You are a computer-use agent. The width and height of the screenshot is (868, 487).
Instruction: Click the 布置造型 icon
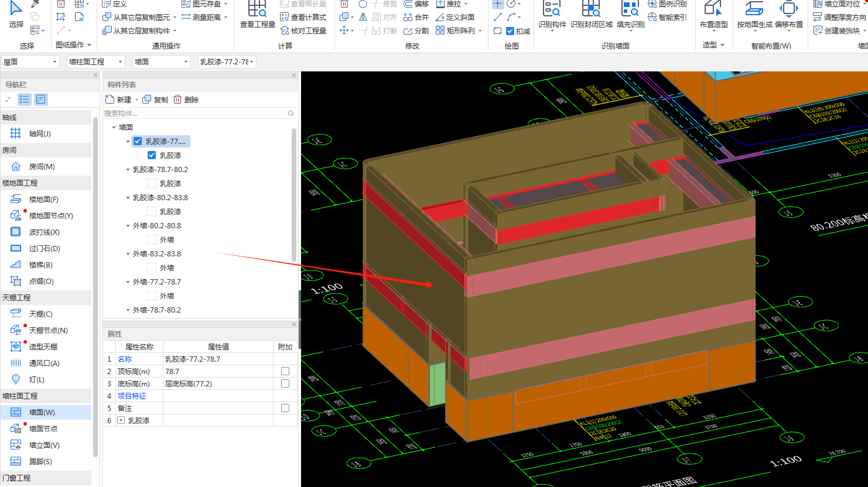click(713, 8)
